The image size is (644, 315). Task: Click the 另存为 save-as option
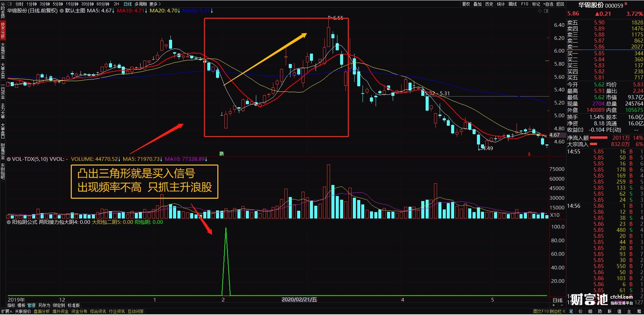44,305
